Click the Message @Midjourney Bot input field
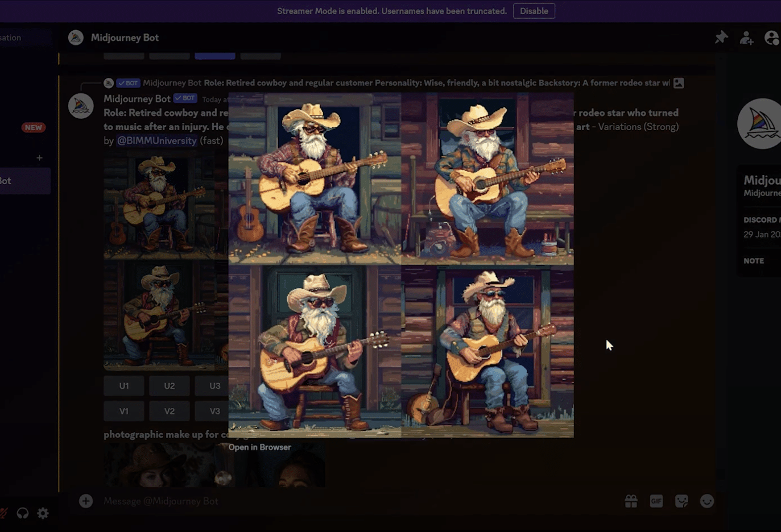Image resolution: width=781 pixels, height=532 pixels. [341, 501]
